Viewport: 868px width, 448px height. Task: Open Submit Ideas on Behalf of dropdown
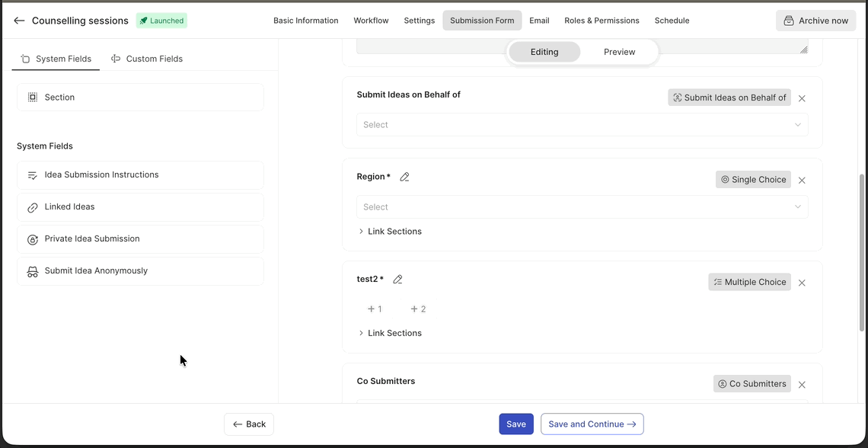[582, 125]
